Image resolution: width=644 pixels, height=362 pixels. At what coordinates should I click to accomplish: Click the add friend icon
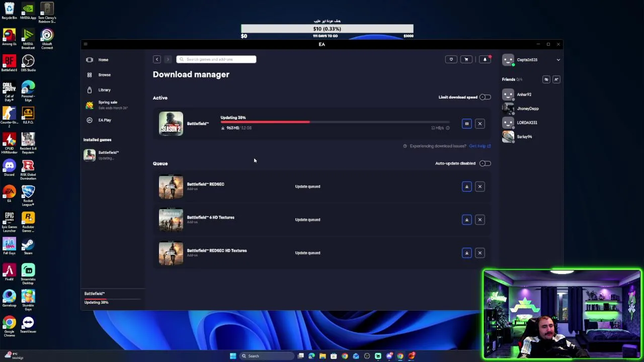pos(556,79)
